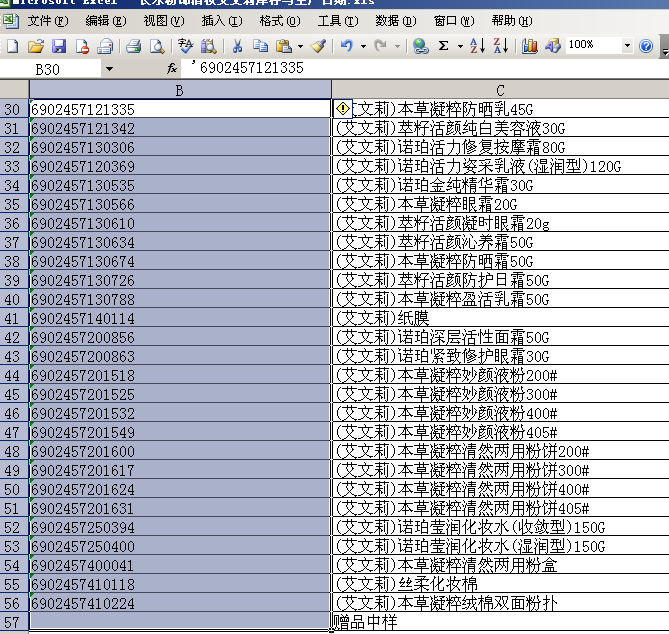This screenshot has width=669, height=634.
Task: Open the 文件(F) menu
Action: pos(47,21)
